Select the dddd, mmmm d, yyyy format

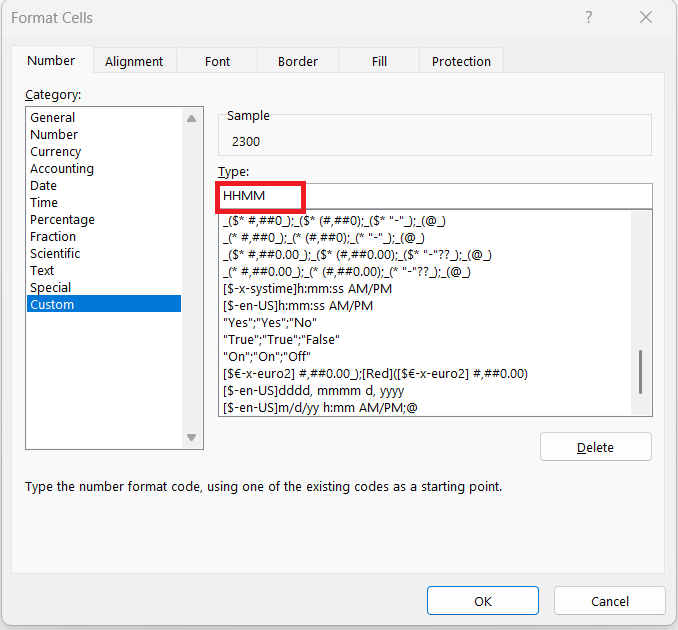(x=425, y=390)
